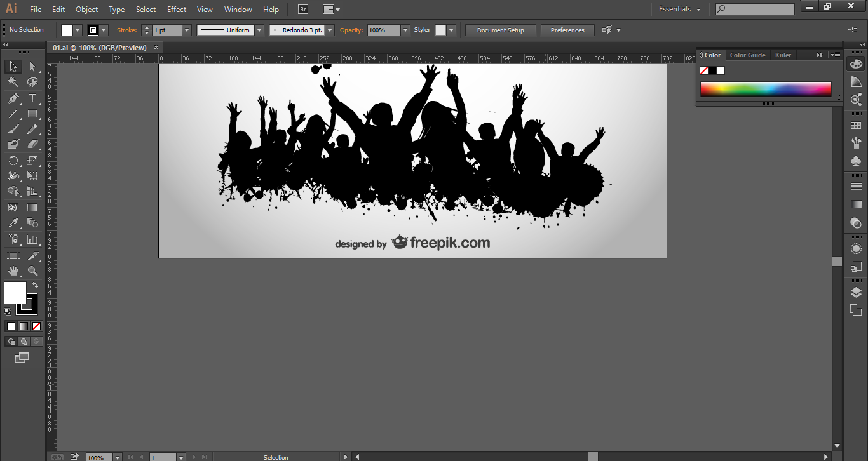Select the Hand tool
Screen dimensions: 868x461
[13, 271]
